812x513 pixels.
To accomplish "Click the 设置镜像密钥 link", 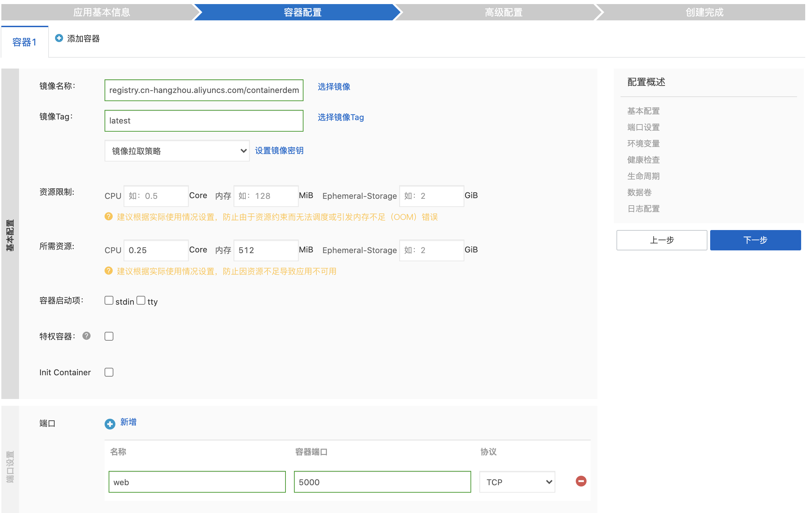I will [x=279, y=151].
